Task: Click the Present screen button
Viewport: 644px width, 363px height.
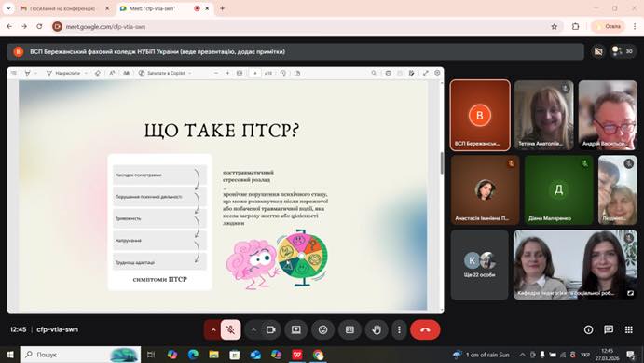Action: click(296, 329)
